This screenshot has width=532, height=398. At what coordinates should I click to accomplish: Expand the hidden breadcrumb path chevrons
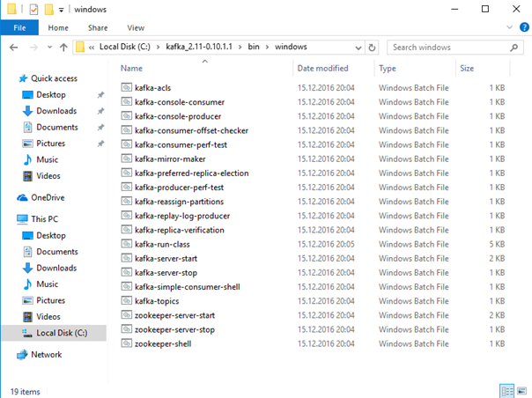tap(92, 48)
